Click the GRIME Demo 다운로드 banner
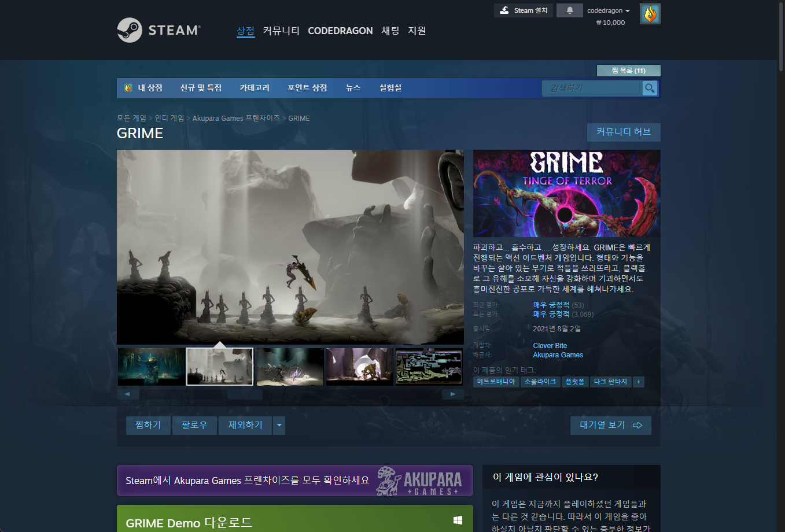This screenshot has height=532, width=785. point(295,519)
